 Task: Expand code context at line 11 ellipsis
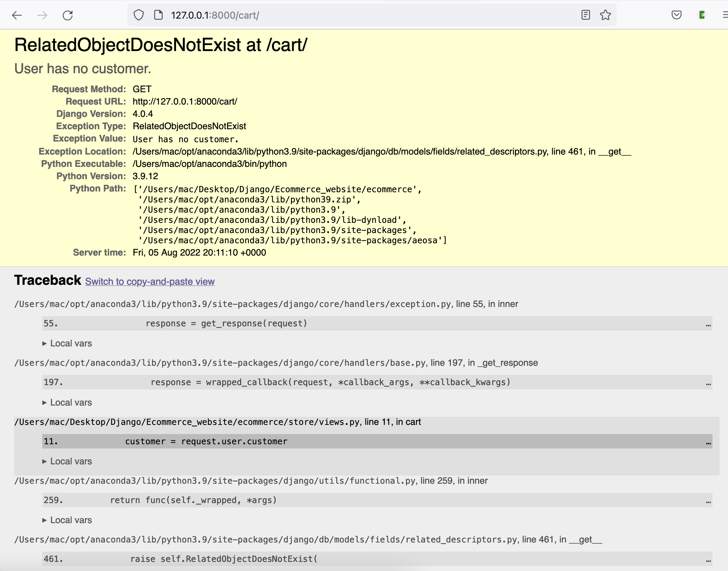(x=708, y=442)
